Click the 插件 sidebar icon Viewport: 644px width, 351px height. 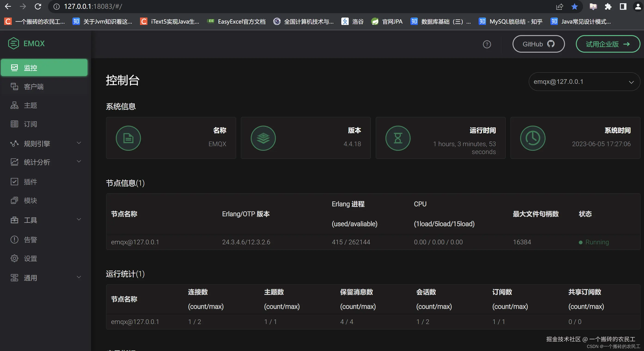(15, 182)
